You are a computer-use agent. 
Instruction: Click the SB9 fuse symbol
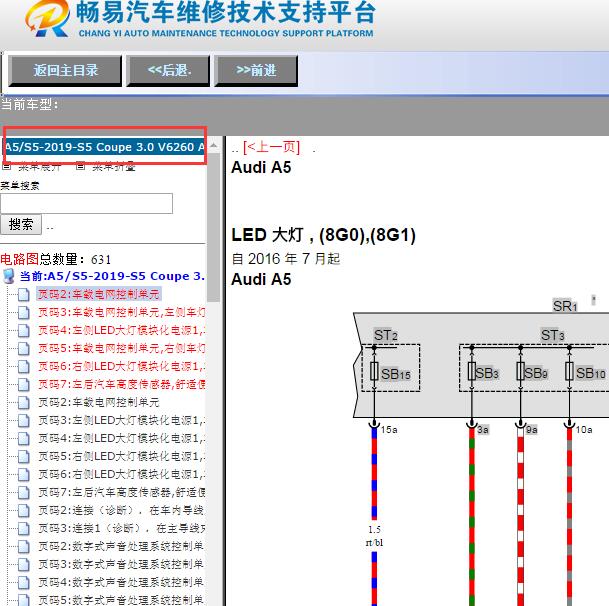pyautogui.click(x=520, y=371)
